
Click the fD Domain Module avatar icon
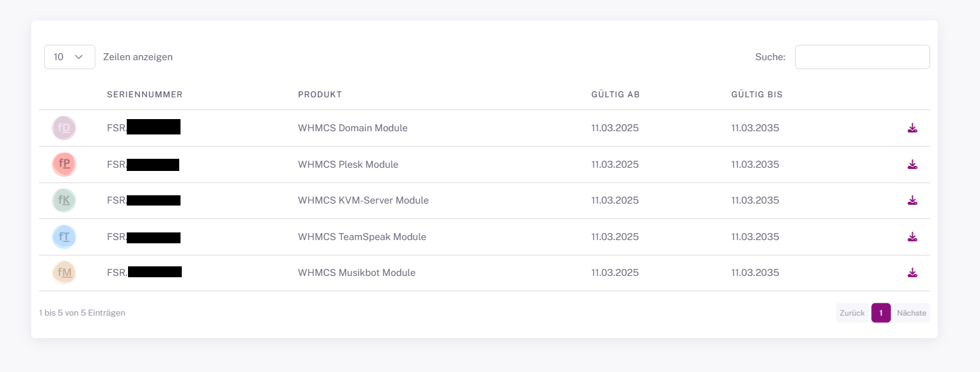64,128
